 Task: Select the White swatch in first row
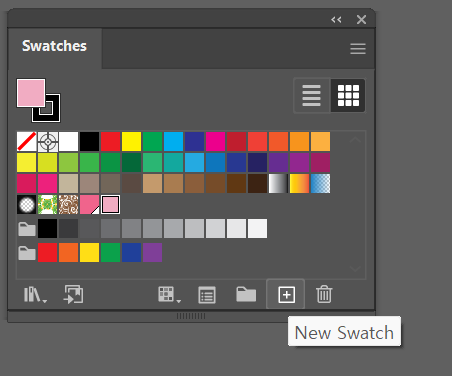coord(69,142)
